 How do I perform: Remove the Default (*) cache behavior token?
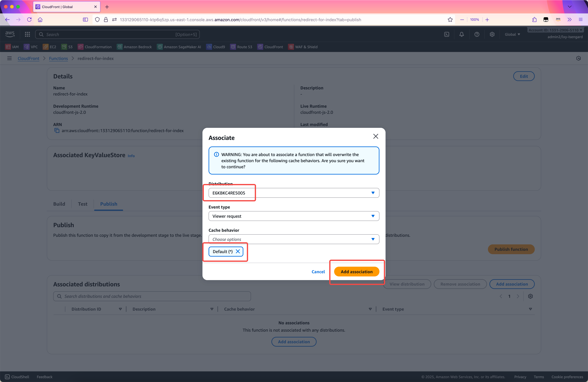pyautogui.click(x=238, y=251)
